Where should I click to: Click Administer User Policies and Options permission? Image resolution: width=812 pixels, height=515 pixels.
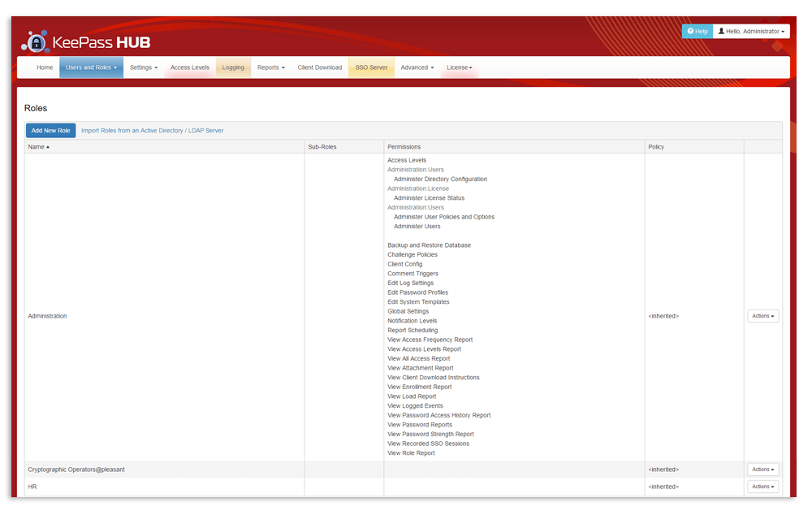tap(444, 217)
